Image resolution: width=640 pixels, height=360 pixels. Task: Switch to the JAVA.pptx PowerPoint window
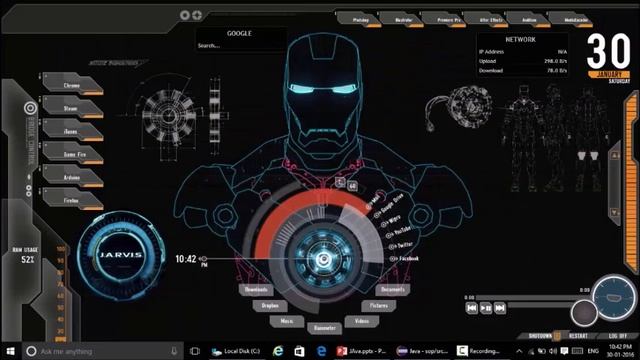[x=362, y=351]
